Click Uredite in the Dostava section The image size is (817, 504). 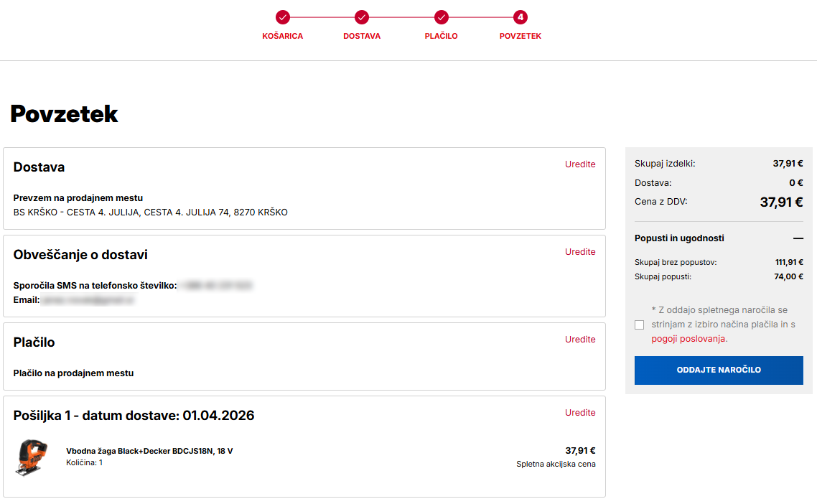580,164
